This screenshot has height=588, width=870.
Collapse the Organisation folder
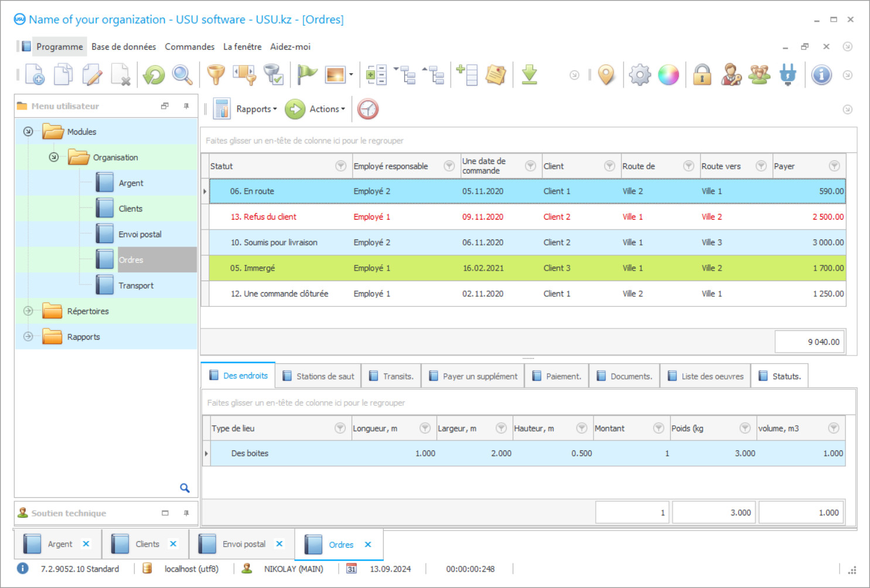[53, 157]
